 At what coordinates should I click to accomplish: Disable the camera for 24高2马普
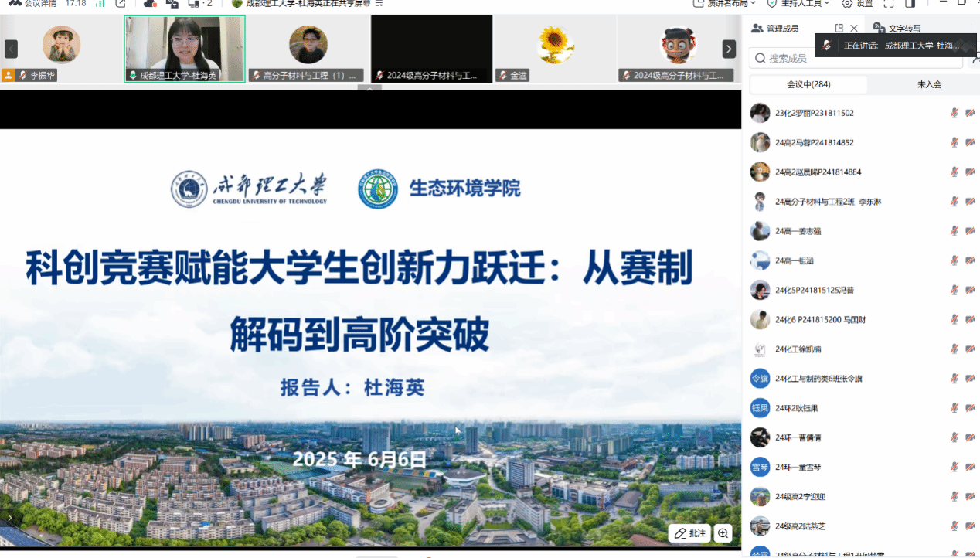click(969, 142)
